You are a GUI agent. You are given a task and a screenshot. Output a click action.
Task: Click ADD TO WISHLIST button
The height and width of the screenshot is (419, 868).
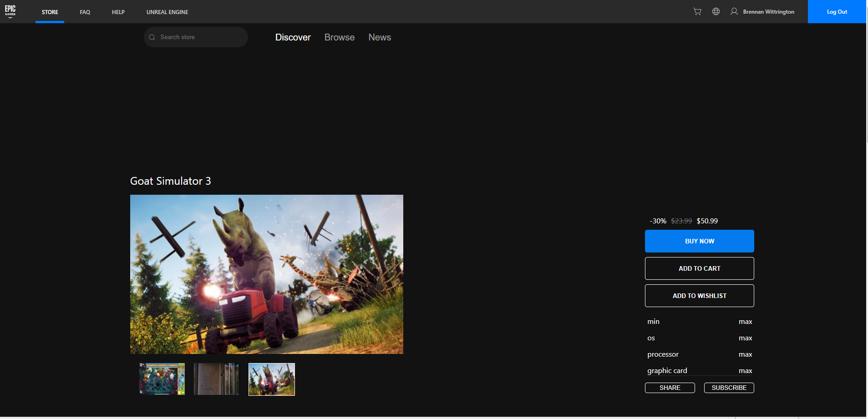click(700, 296)
